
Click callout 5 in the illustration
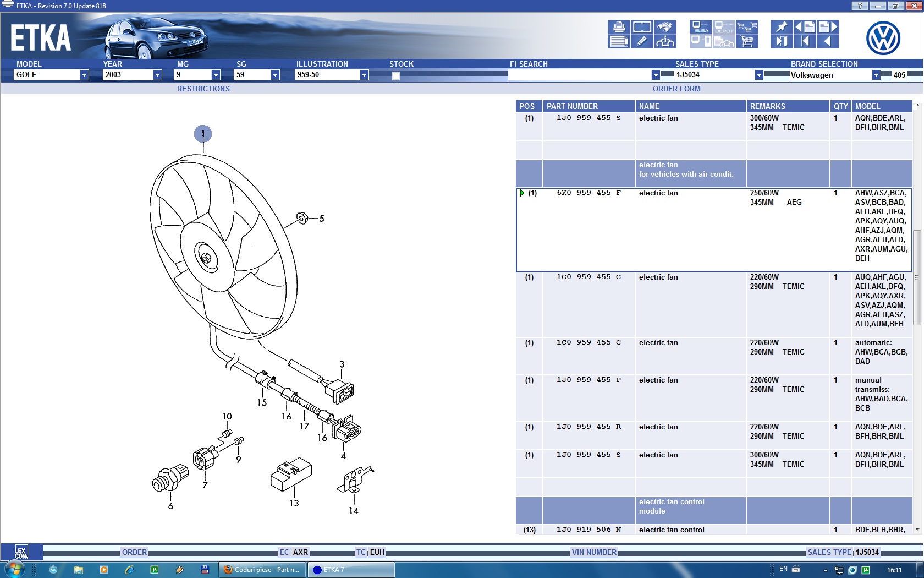322,219
